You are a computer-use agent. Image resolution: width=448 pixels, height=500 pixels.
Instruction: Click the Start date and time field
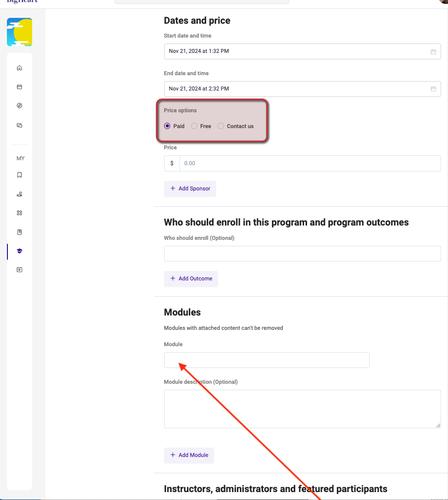pyautogui.click(x=302, y=51)
